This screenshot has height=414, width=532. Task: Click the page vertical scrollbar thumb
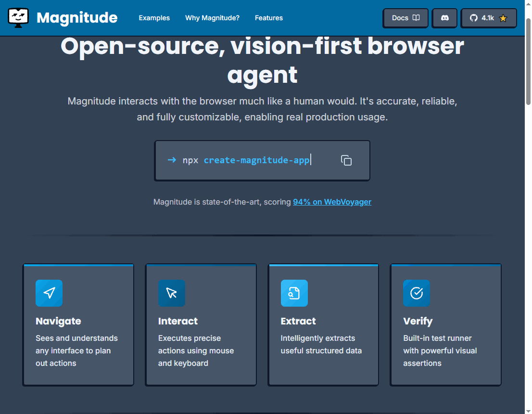528,62
